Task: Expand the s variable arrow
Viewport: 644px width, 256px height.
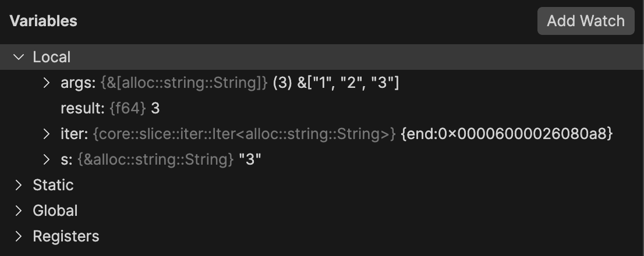Action: [47, 159]
